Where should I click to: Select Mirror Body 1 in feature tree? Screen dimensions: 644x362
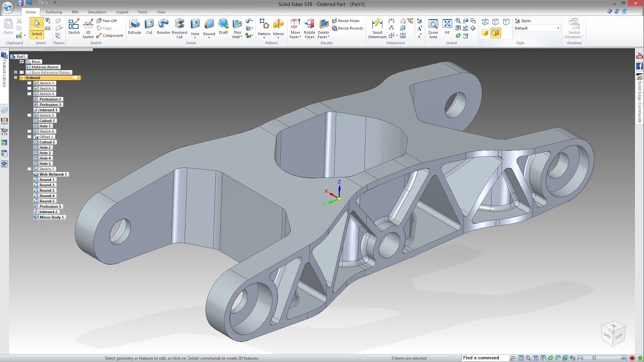tap(49, 217)
